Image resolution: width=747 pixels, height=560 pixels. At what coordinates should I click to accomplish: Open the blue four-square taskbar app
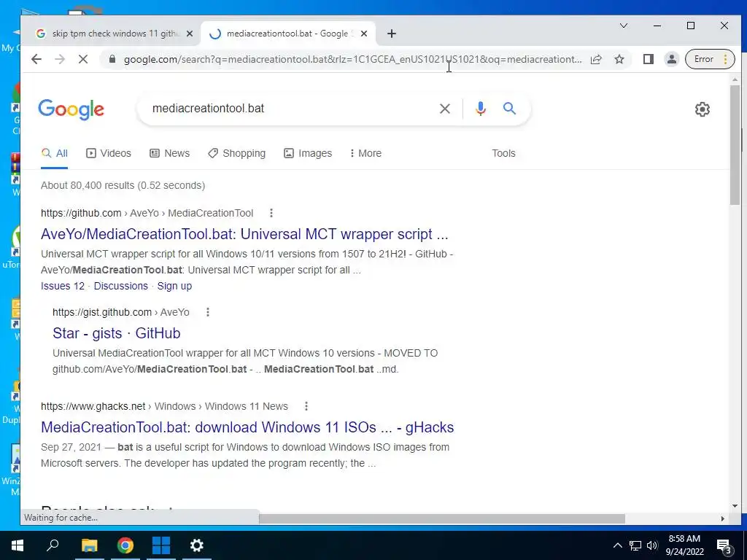[161, 545]
